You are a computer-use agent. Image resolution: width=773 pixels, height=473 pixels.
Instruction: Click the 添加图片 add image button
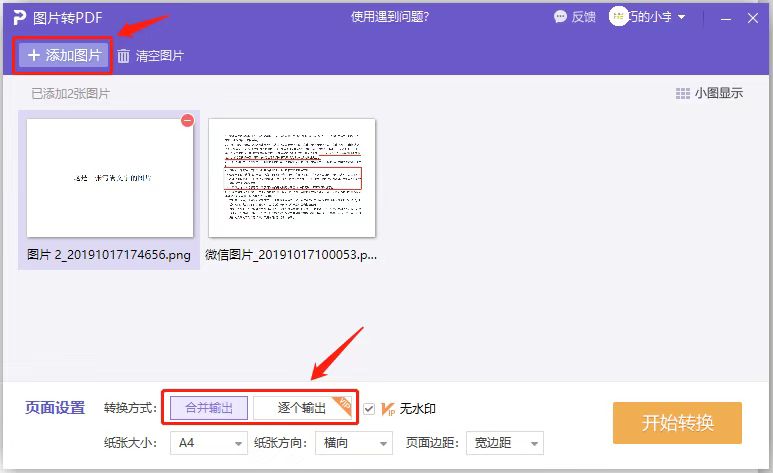(x=63, y=55)
